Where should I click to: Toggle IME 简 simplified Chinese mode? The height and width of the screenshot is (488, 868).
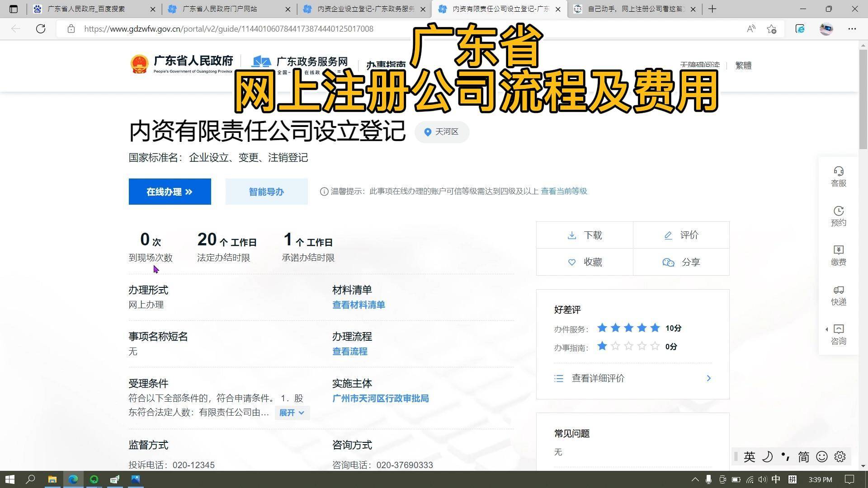[x=803, y=457]
